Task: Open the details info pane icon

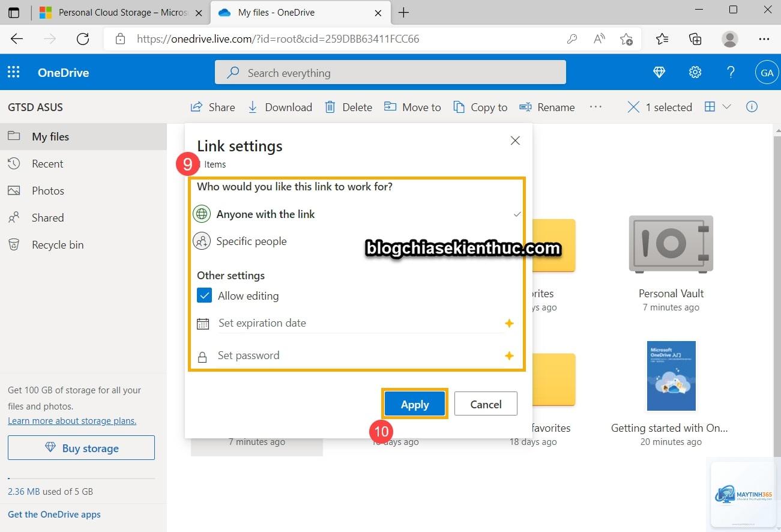Action: [x=752, y=107]
